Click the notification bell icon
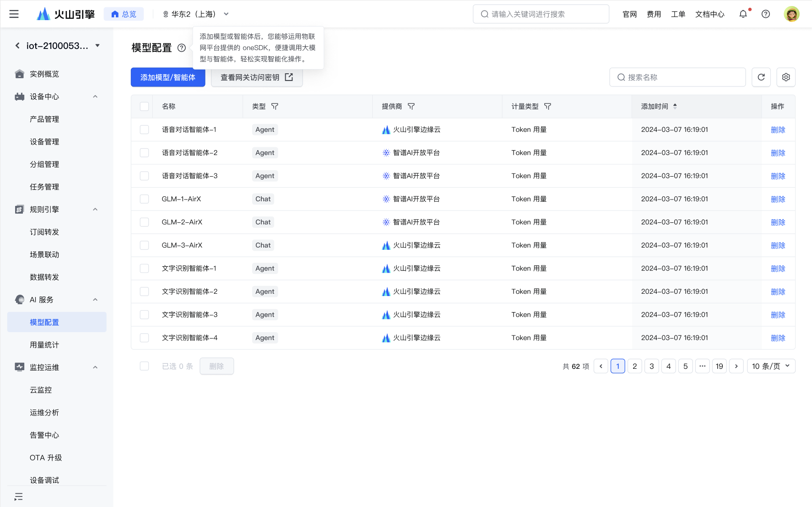Viewport: 812px width, 507px height. (x=743, y=14)
